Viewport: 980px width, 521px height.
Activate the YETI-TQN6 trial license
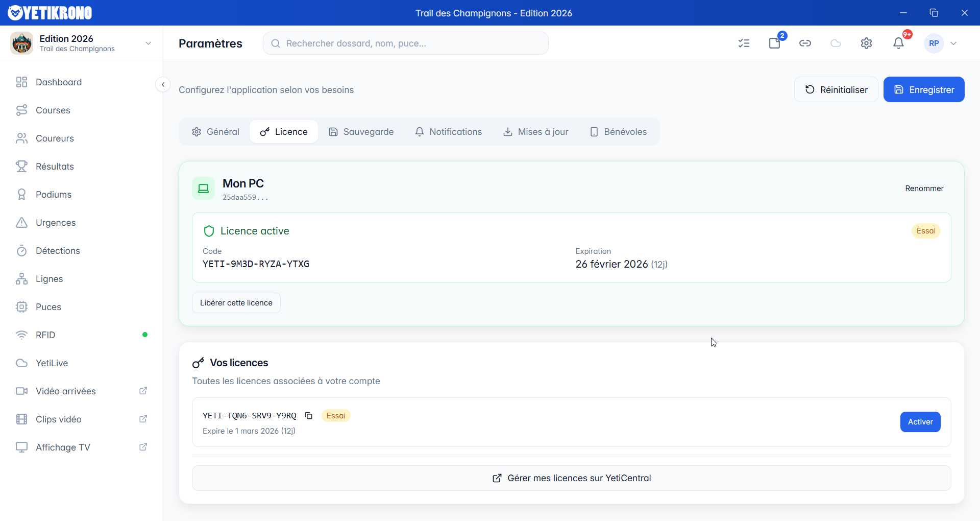click(x=920, y=422)
